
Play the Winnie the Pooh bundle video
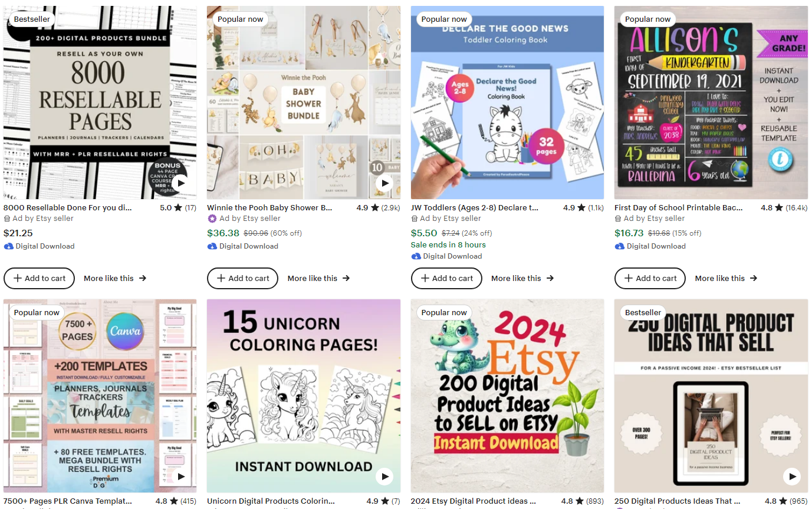click(x=384, y=183)
